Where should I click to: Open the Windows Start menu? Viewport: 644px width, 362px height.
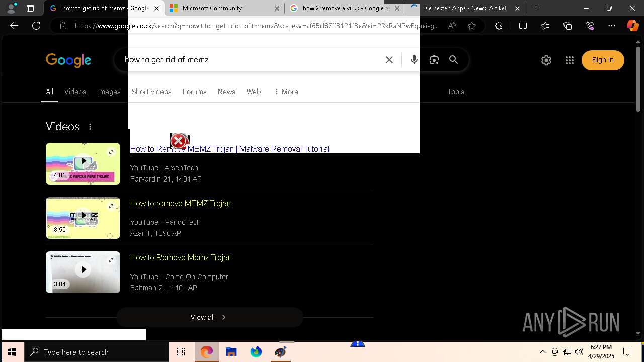pyautogui.click(x=12, y=352)
